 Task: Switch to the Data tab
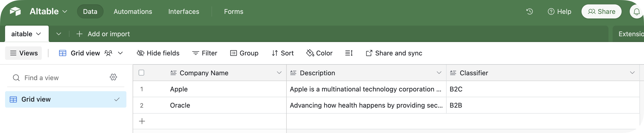click(x=90, y=12)
